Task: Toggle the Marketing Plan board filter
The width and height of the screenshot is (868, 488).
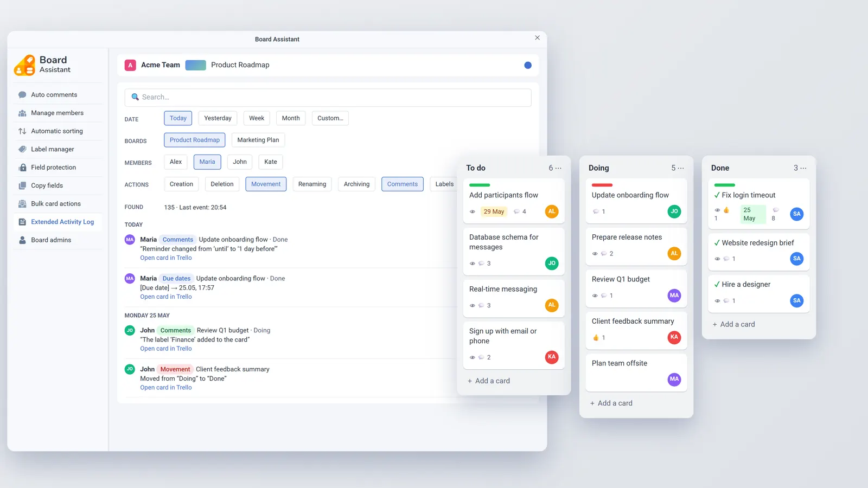Action: 258,140
